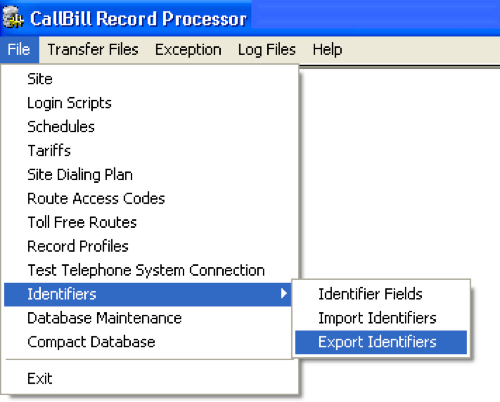The width and height of the screenshot is (500, 402).
Task: Choose the Login Scripts entry
Action: [x=149, y=103]
